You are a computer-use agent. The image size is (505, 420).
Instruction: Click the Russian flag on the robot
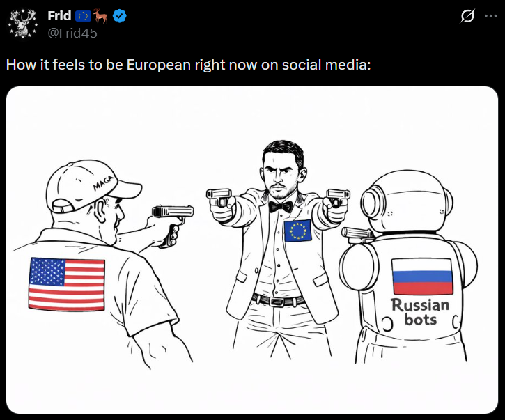422,277
